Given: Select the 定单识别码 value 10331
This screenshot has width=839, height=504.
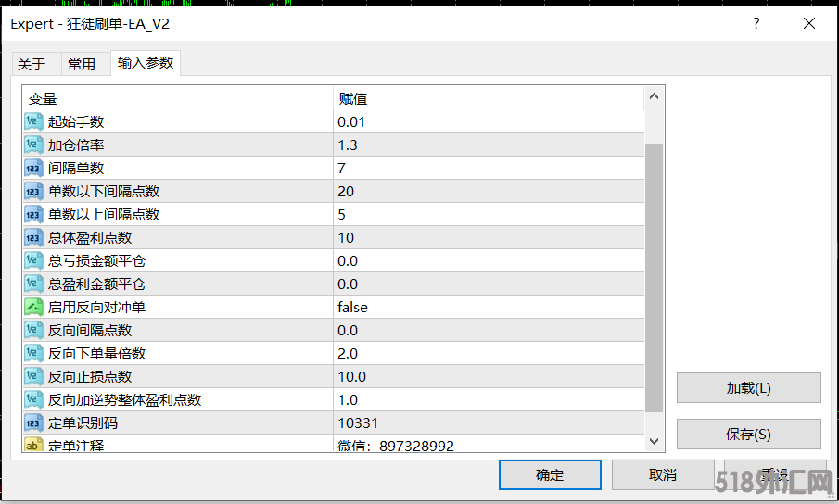Looking at the screenshot, I should [358, 422].
